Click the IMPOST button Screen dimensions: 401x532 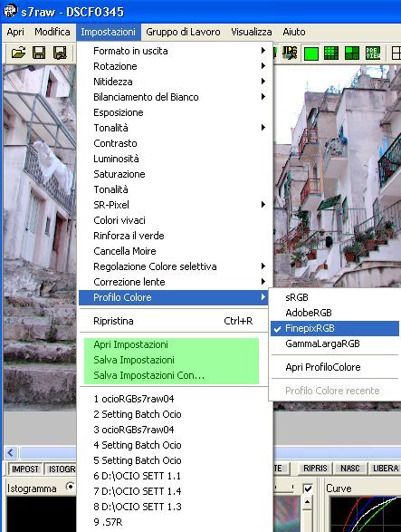click(25, 469)
